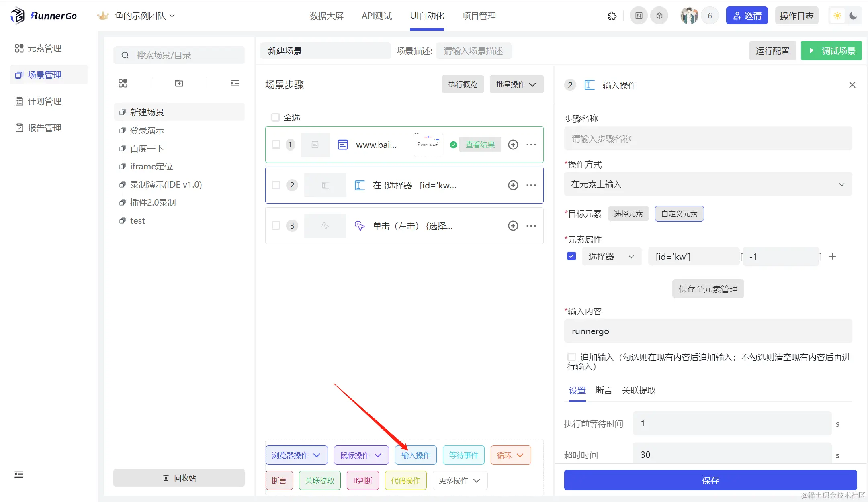Click plus icon to add element attribute
The width and height of the screenshot is (868, 502).
[x=833, y=257]
